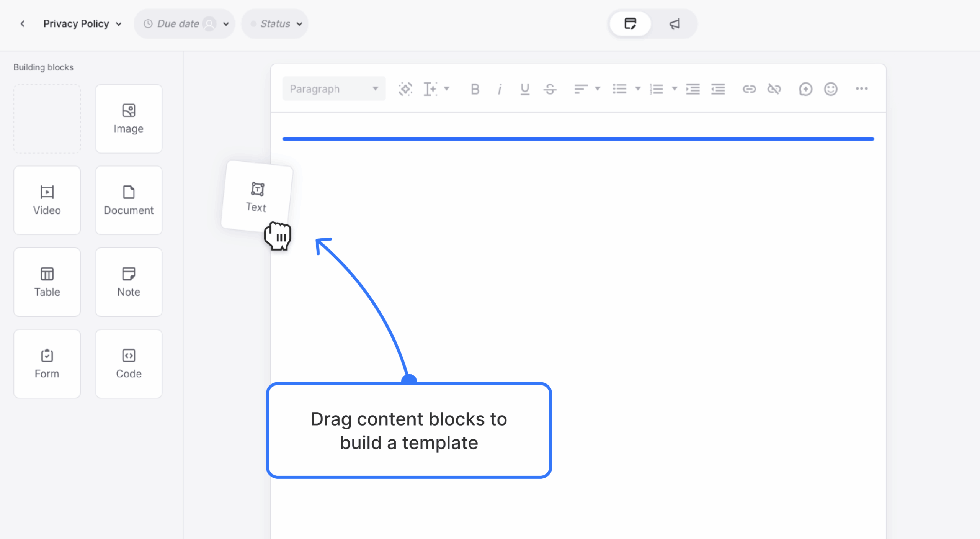Switch to the editor mode tab
Viewport: 980px width, 539px height.
click(630, 24)
